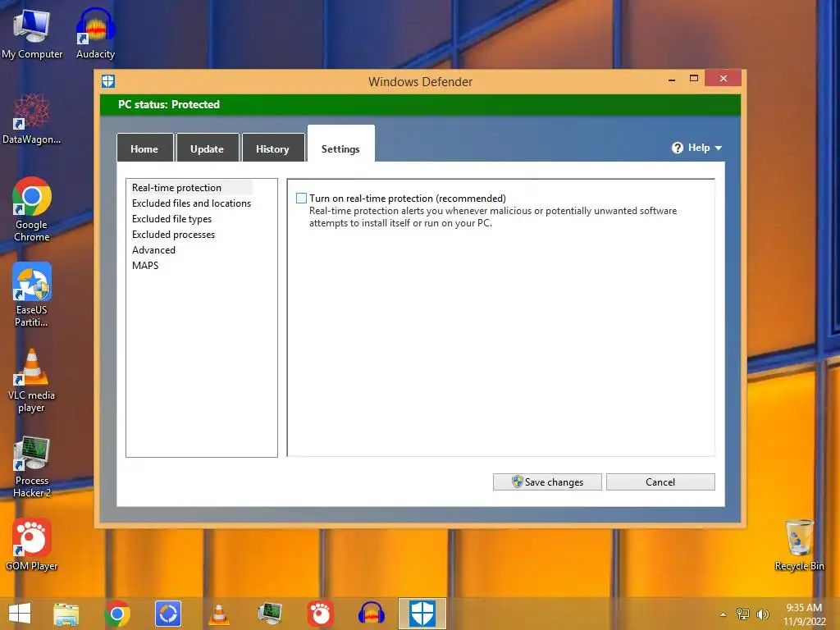Select the My Computer desktop icon

point(32,34)
